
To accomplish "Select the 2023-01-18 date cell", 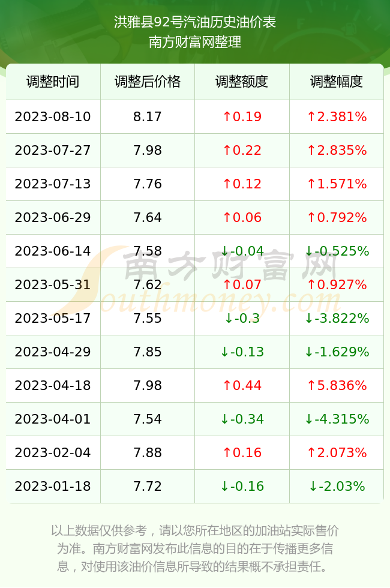I will pos(53,487).
